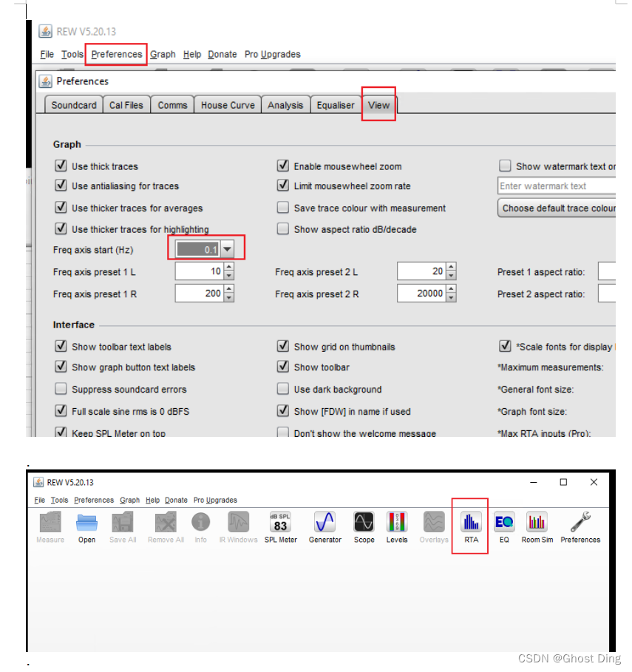Viewport: 632px width, 672px height.
Task: Switch to the Analysis tab
Action: pyautogui.click(x=285, y=105)
